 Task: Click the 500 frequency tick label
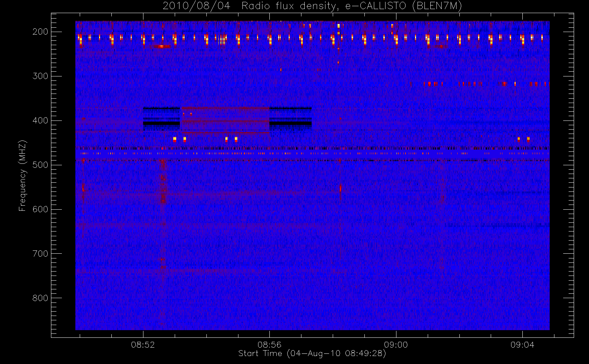[x=40, y=165]
